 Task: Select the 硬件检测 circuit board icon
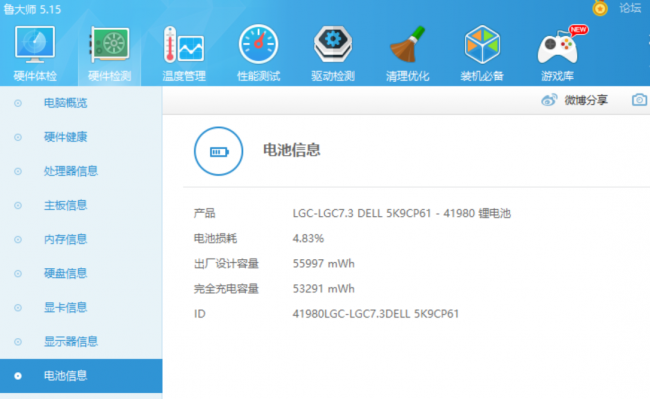(x=109, y=44)
